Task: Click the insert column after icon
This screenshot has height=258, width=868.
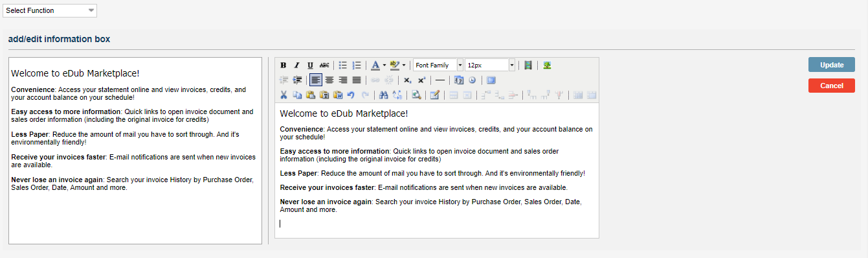Action: 545,95
